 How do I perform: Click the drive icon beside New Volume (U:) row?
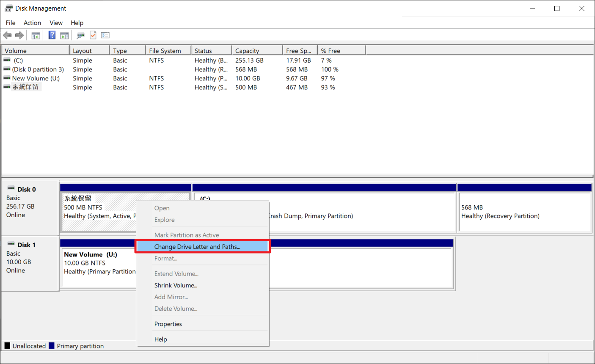tap(7, 78)
